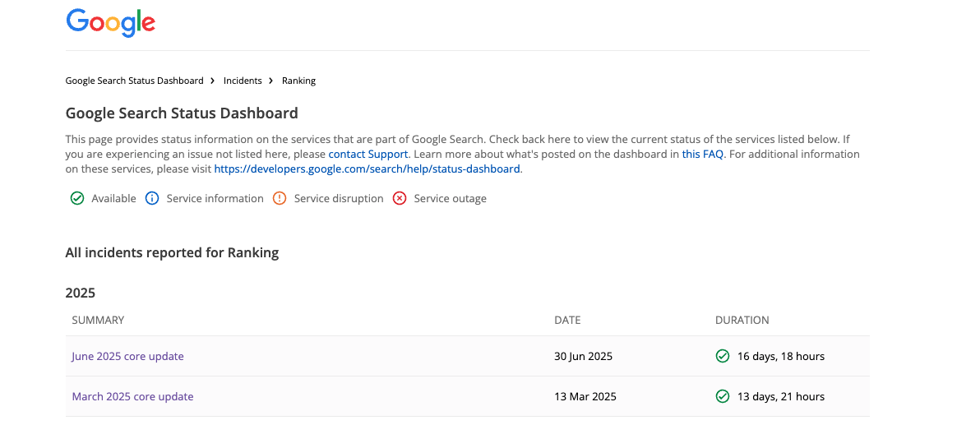Click chevron after Google Search Status Dashboard breadcrumb
The height and width of the screenshot is (448, 980).
[x=212, y=81]
